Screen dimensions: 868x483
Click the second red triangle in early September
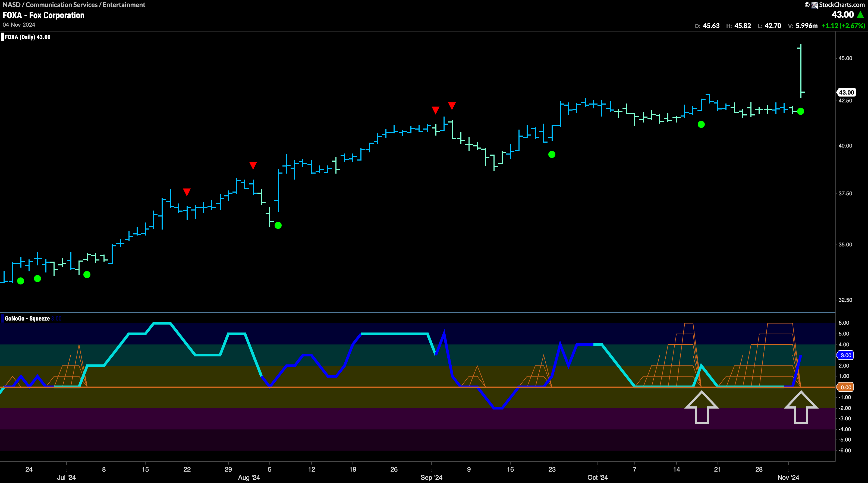(452, 106)
